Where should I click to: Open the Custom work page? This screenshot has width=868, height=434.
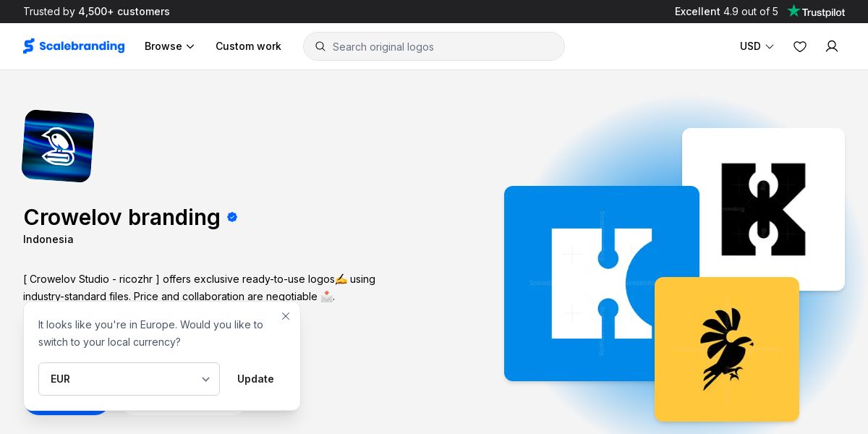(x=248, y=46)
